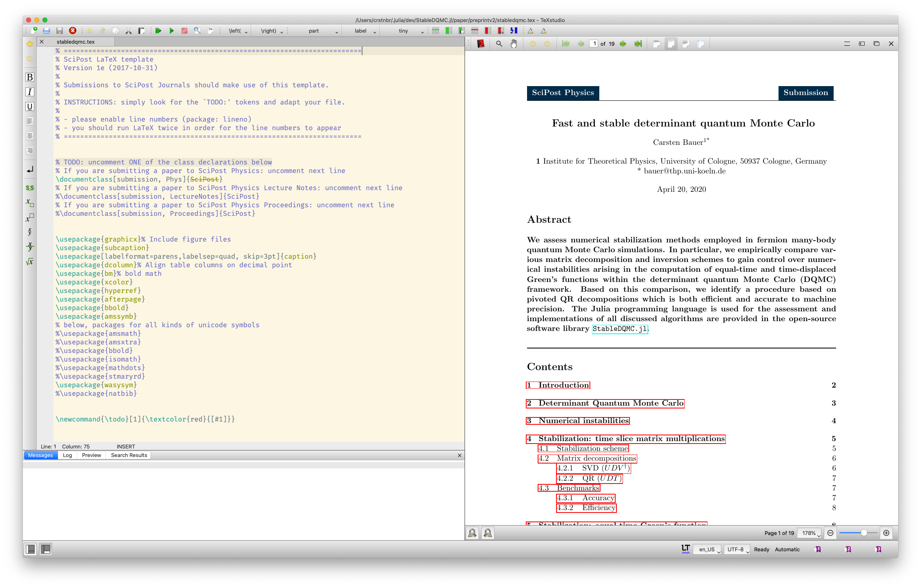Open PDF search with the magnifier icon
The image size is (921, 588).
coord(498,44)
